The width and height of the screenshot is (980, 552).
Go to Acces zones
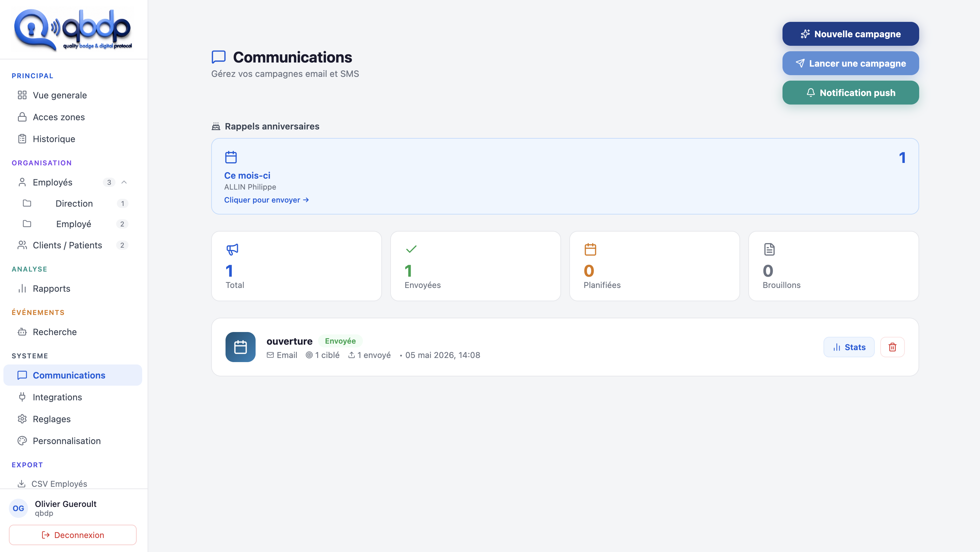point(73,117)
